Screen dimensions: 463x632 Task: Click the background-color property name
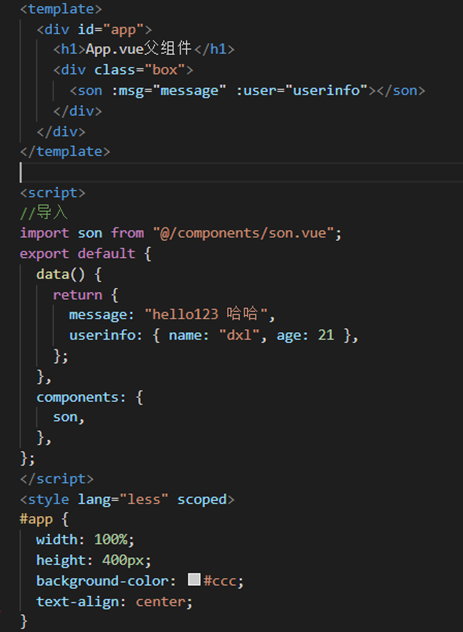point(102,581)
